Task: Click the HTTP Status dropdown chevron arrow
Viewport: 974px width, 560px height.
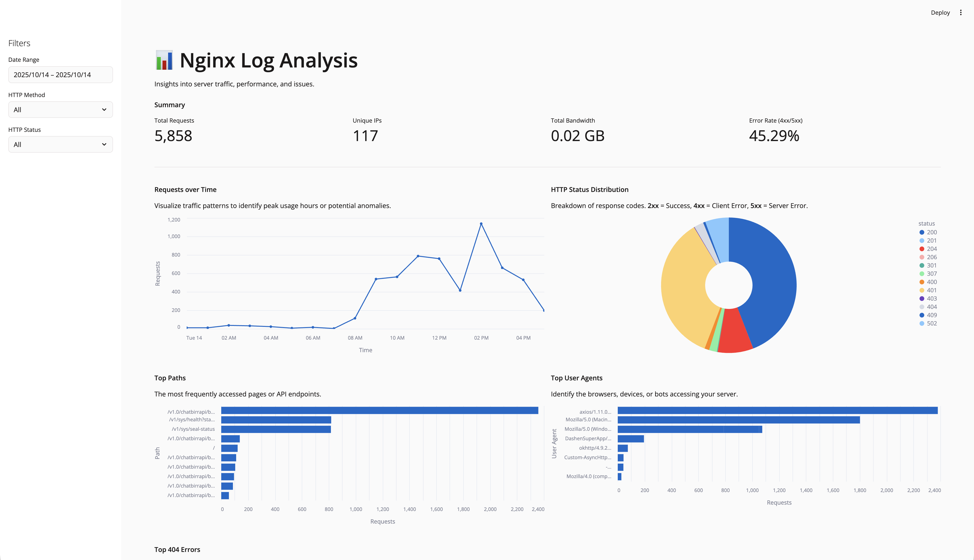Action: [x=104, y=145]
